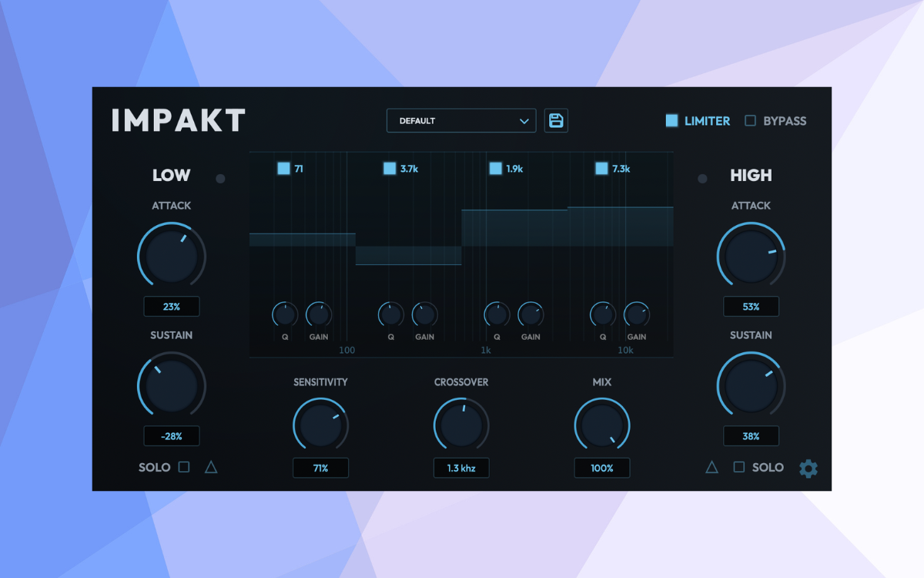Click the GAIN knob of the 71 band
Image resolution: width=924 pixels, height=578 pixels.
[319, 314]
